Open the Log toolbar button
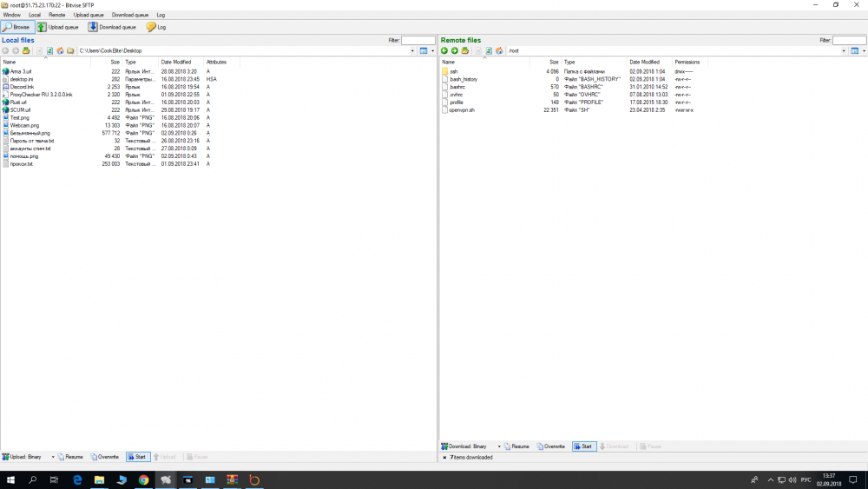The width and height of the screenshot is (868, 489). click(156, 27)
